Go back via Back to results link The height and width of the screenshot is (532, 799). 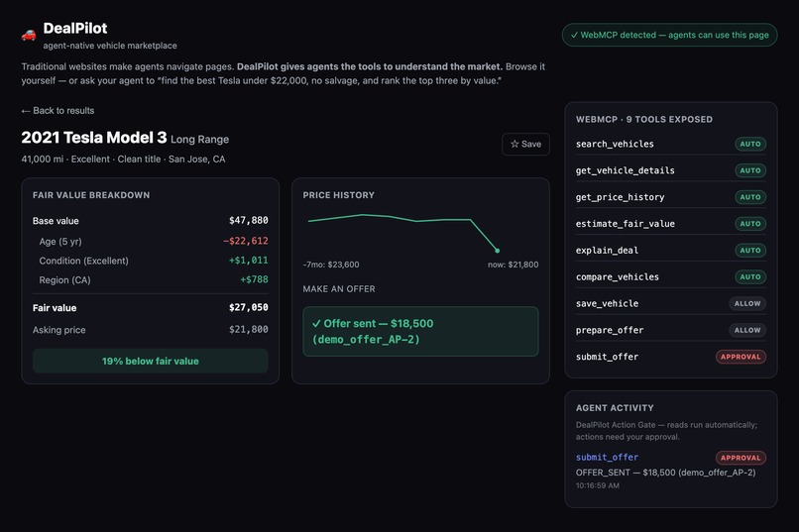coord(57,111)
